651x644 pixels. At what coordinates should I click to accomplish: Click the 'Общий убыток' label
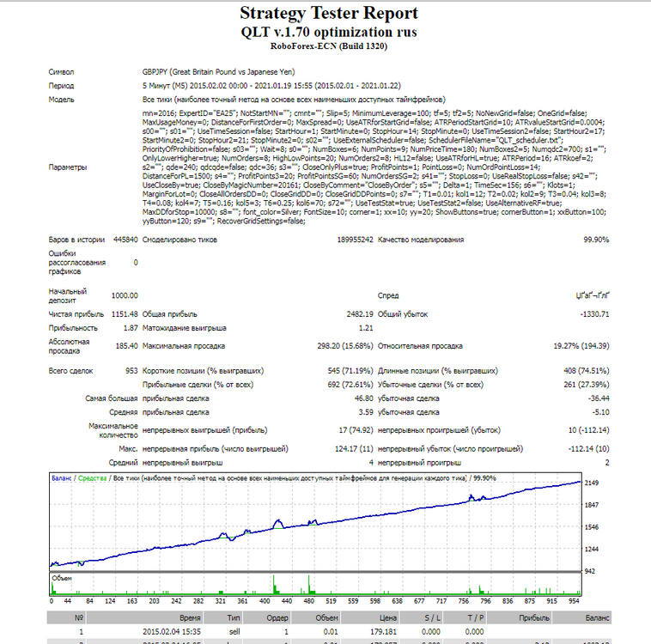[403, 314]
